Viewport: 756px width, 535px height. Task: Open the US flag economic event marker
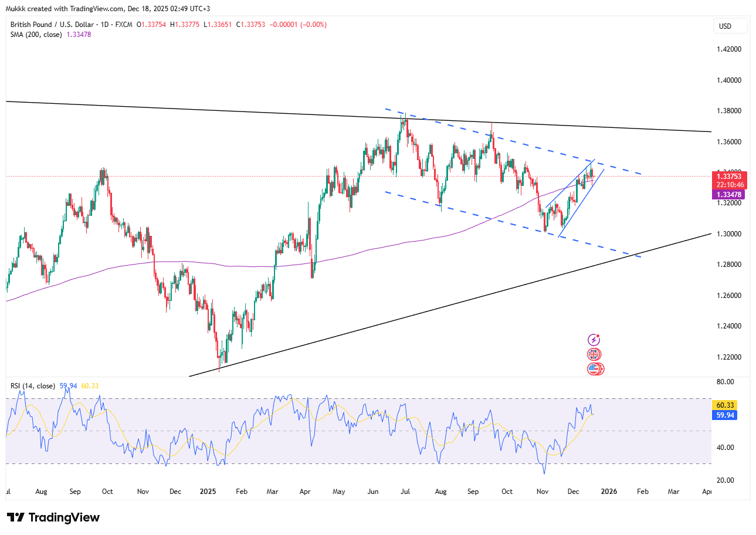tap(595, 369)
